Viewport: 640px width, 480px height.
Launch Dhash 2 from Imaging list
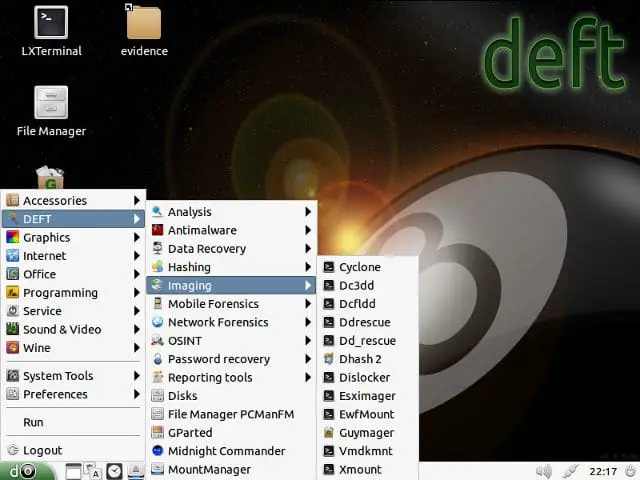tap(360, 359)
